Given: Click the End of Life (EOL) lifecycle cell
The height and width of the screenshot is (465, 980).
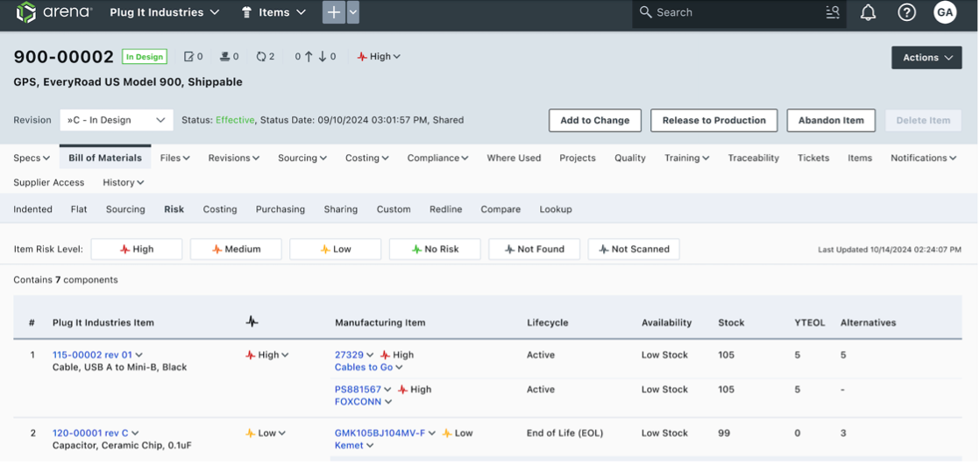Looking at the screenshot, I should point(565,433).
